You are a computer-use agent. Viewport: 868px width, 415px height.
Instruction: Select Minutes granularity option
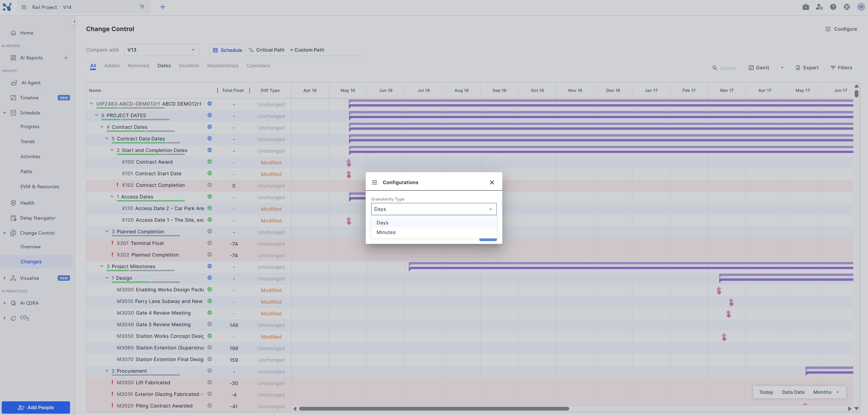tap(434, 232)
